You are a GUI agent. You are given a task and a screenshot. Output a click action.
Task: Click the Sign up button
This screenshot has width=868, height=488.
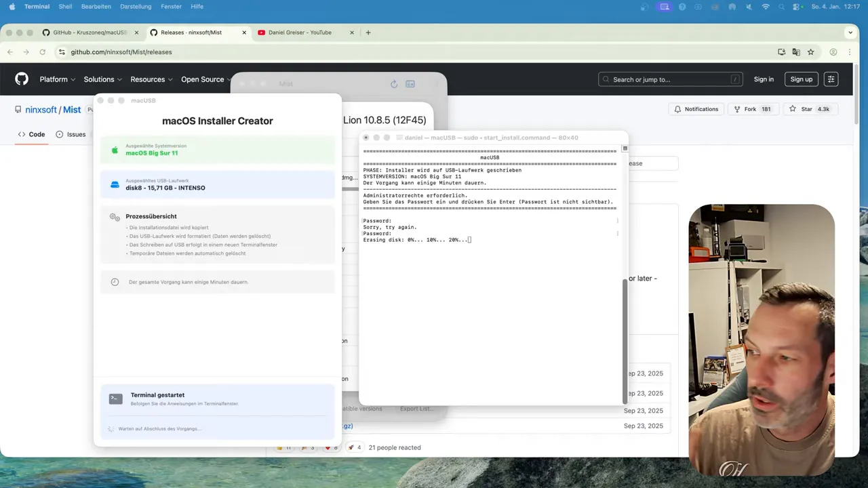801,79
